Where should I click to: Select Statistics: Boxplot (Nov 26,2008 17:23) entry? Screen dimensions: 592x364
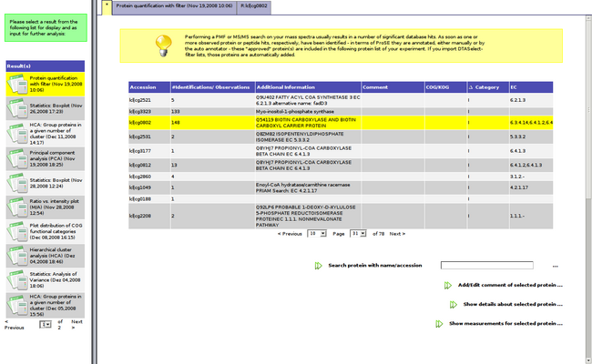[x=46, y=108]
